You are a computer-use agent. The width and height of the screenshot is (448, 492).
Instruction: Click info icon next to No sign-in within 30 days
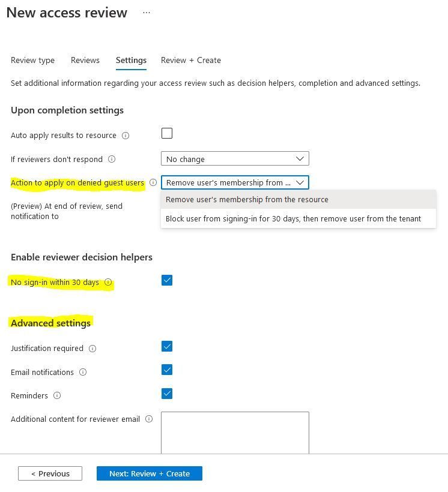[108, 282]
